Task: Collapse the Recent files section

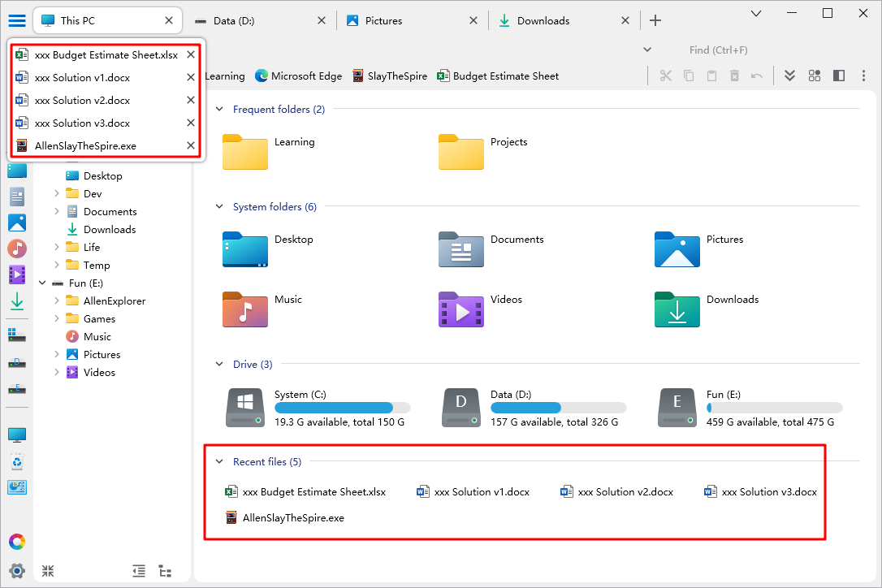Action: 219,462
